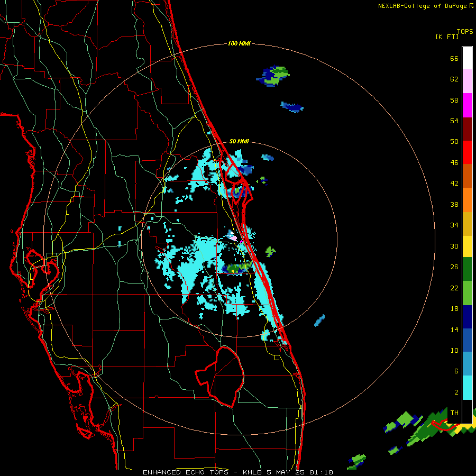Pick the magenta swatch in the color scale
This screenshot has width=476, height=476.
click(x=467, y=105)
